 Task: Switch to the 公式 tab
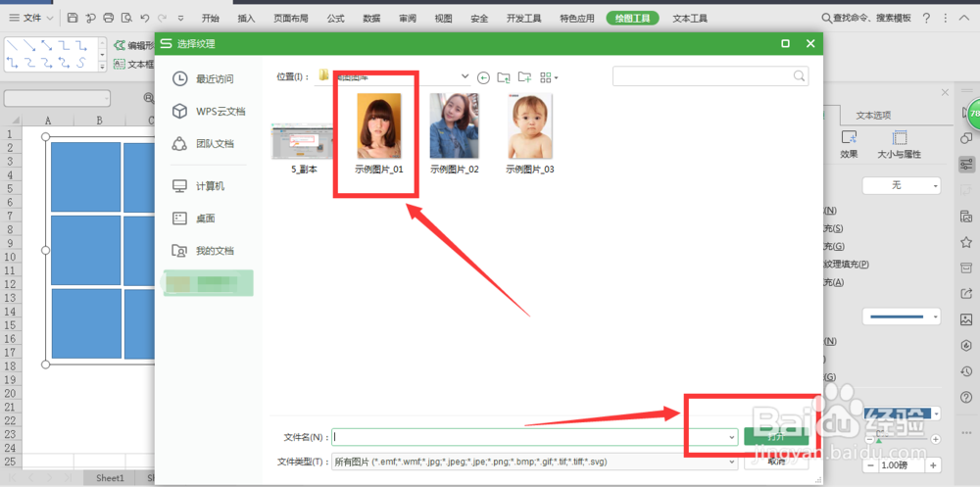tap(335, 19)
